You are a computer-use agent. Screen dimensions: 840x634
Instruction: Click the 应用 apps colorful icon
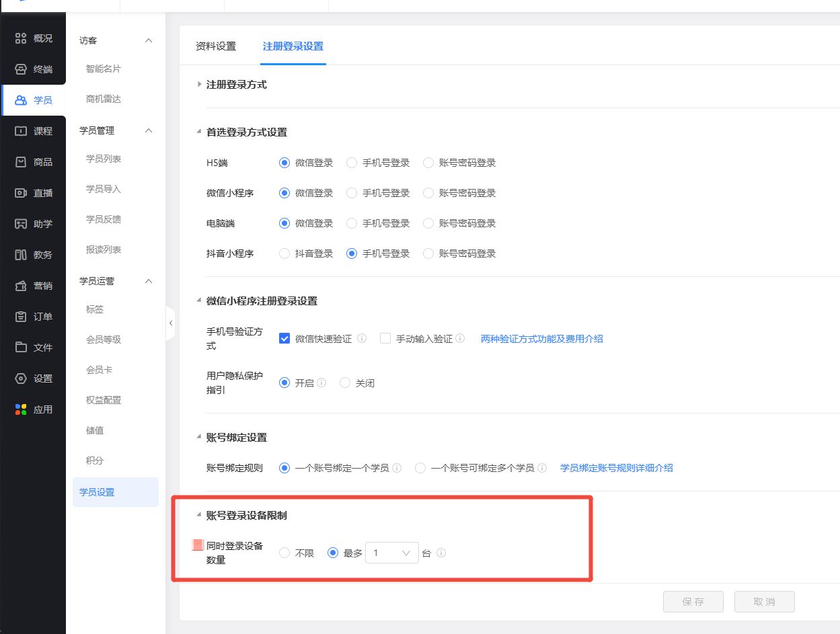pyautogui.click(x=21, y=409)
